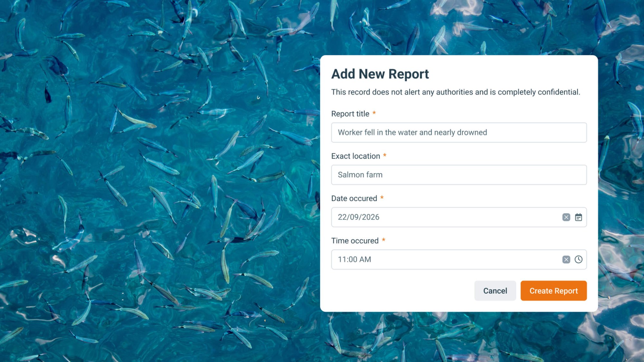
Task: Edit the Exact location field
Action: coord(459,175)
